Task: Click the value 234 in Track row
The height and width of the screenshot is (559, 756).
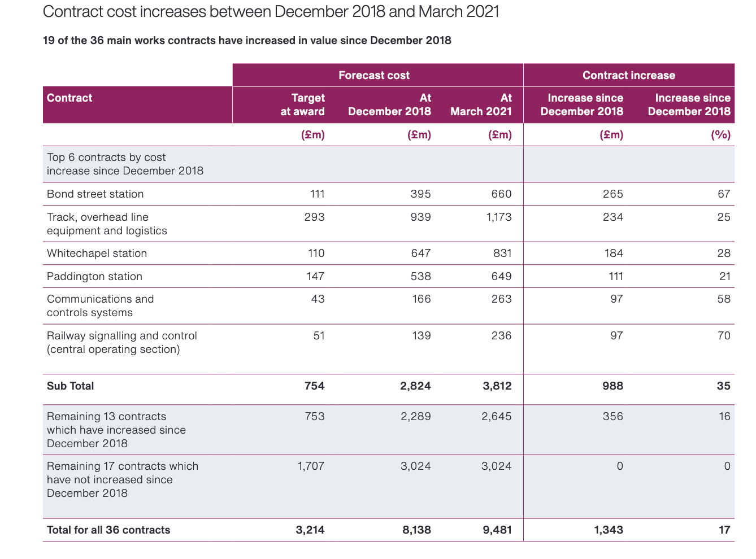Action: coord(612,217)
